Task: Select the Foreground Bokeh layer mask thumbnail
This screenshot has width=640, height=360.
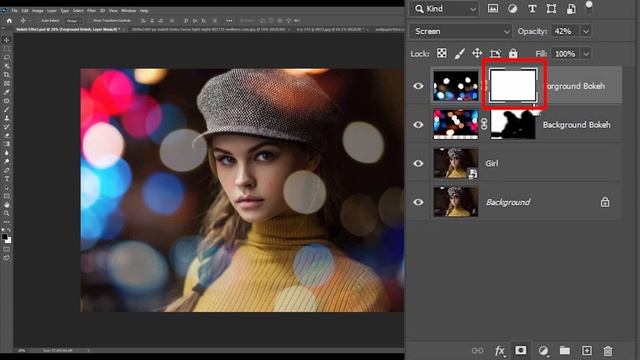Action: click(x=513, y=85)
